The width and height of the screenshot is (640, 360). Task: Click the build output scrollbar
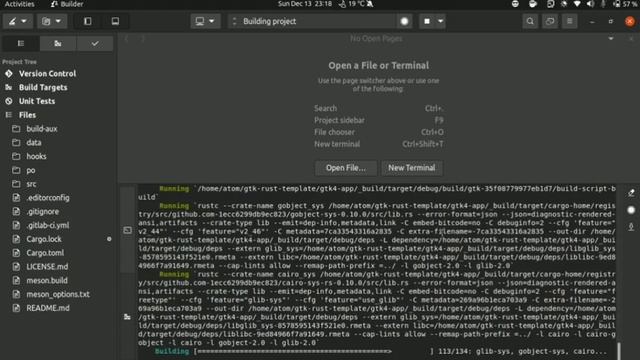[619, 351]
